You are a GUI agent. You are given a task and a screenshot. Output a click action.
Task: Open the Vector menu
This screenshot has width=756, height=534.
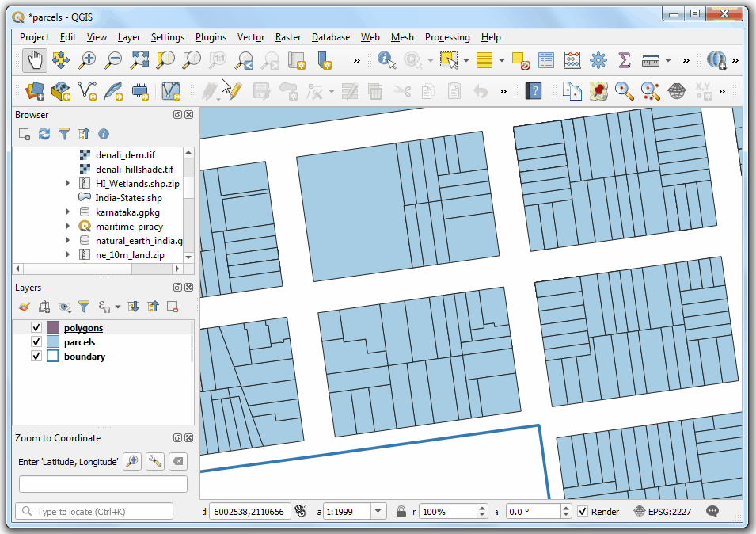click(x=250, y=37)
